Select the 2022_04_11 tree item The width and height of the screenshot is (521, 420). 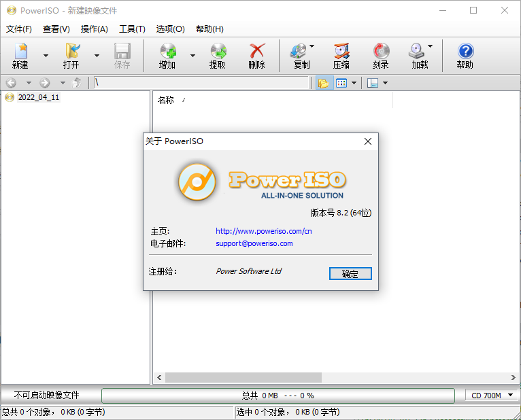(39, 97)
